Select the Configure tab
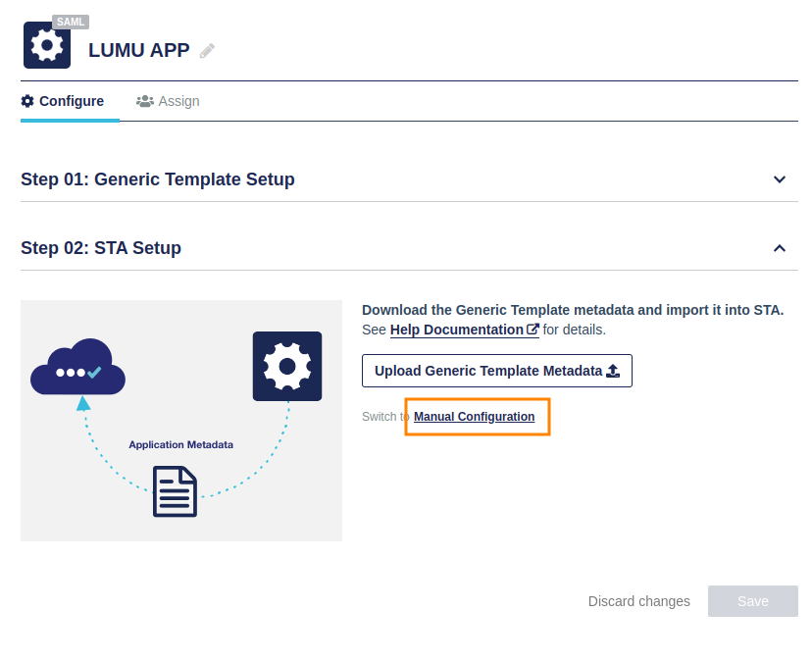 coord(63,101)
